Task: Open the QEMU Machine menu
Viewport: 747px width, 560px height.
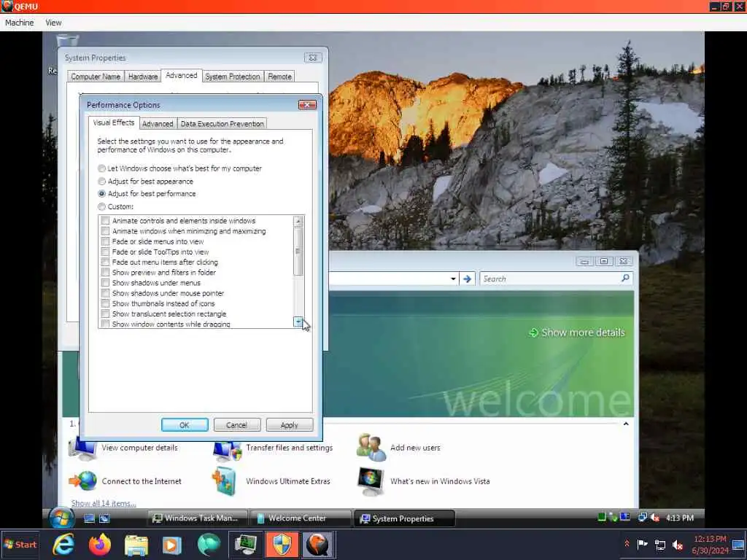Action: 20,23
